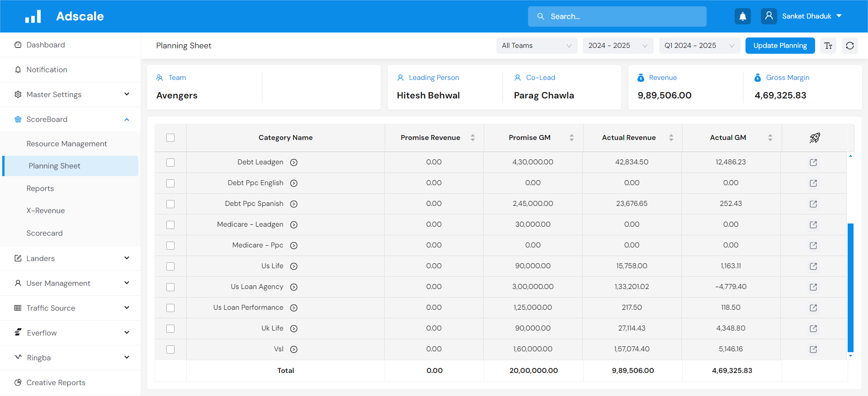Open Scorecard in sidebar
The height and width of the screenshot is (396, 868).
tap(44, 233)
